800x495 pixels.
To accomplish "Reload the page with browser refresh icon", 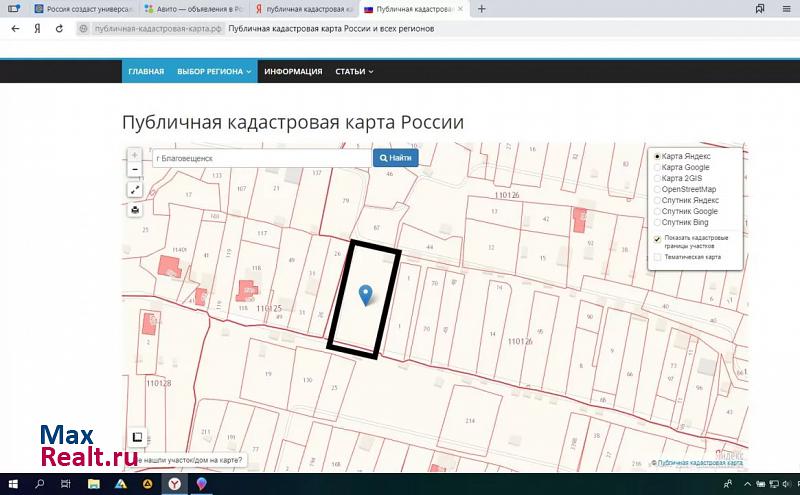I will 59,29.
